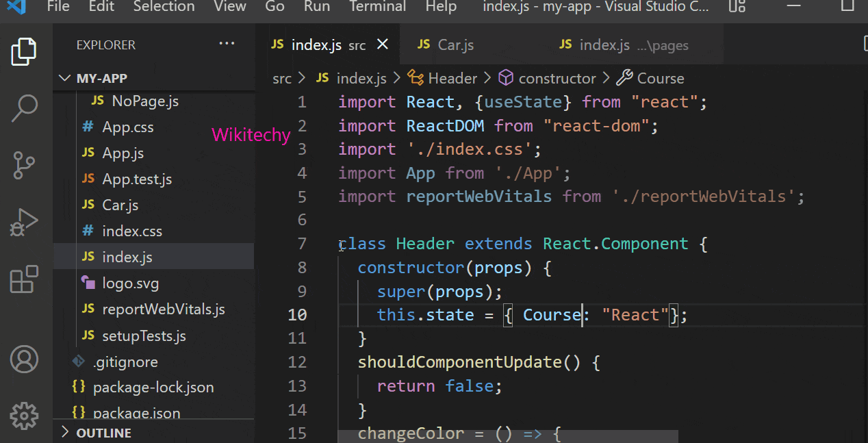This screenshot has height=443, width=868.
Task: Open the Explorer view in activity bar
Action: pyautogui.click(x=24, y=53)
